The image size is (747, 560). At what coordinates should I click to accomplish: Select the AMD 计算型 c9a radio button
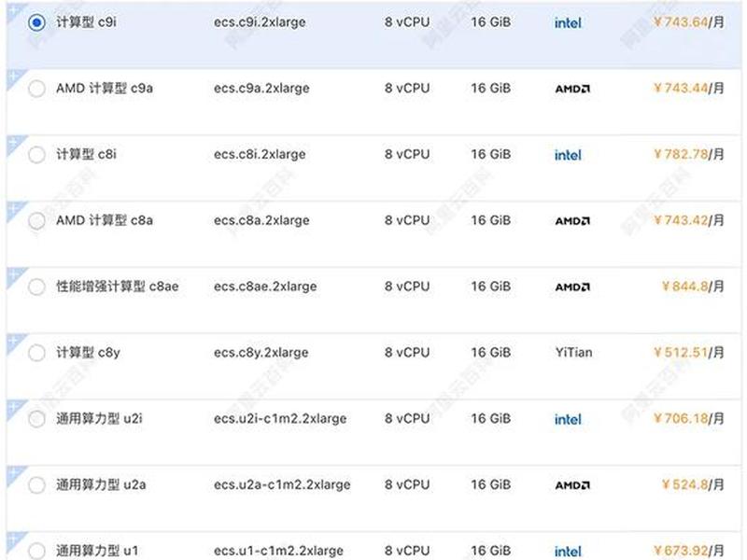click(36, 89)
